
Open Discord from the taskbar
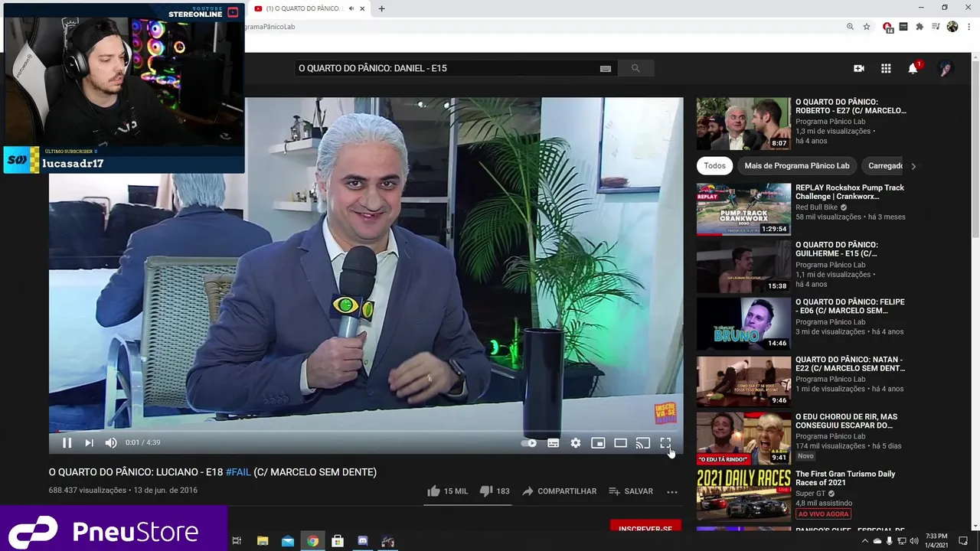(363, 541)
